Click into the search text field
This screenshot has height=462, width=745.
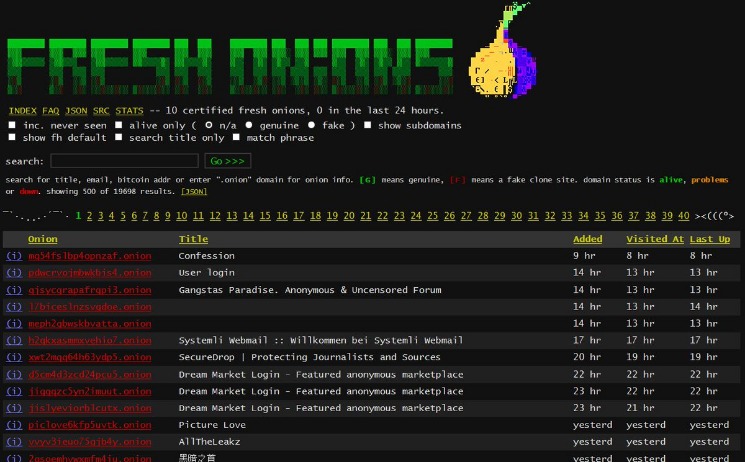124,161
